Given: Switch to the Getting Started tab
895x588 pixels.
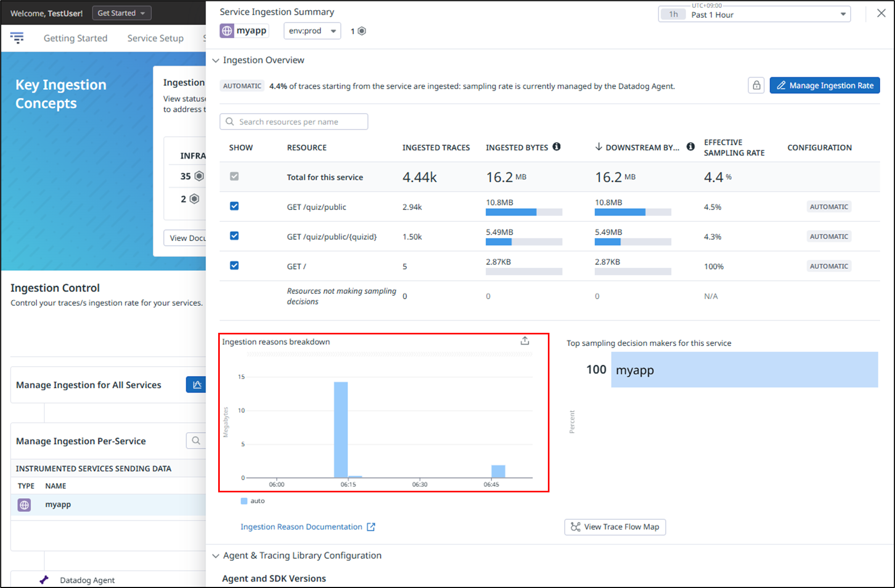Looking at the screenshot, I should coord(76,38).
